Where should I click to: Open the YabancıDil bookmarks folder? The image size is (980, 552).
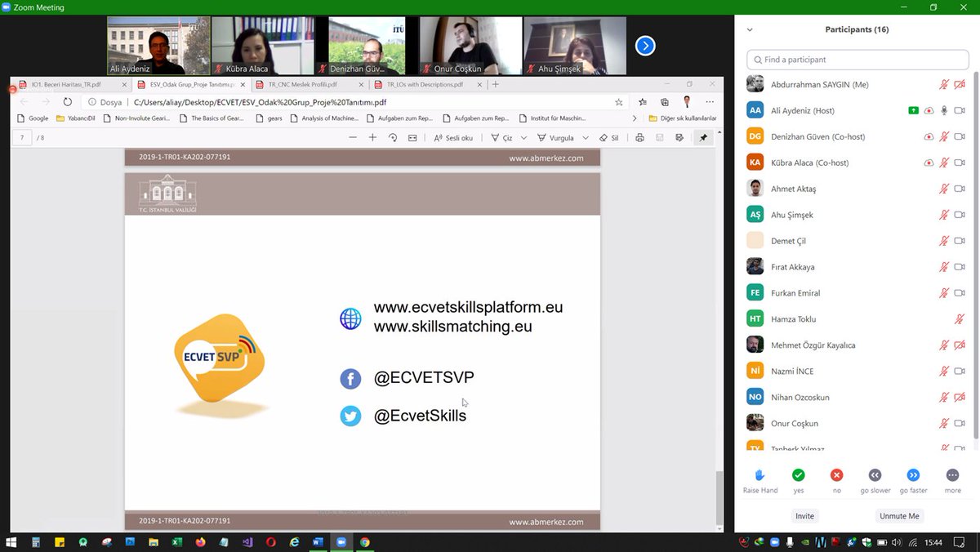[x=77, y=118]
